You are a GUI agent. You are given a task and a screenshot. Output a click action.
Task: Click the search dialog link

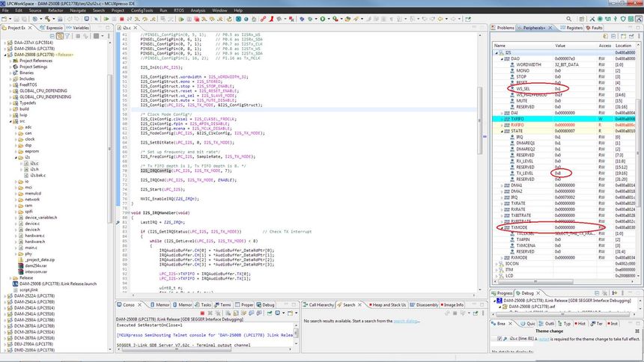(x=405, y=321)
